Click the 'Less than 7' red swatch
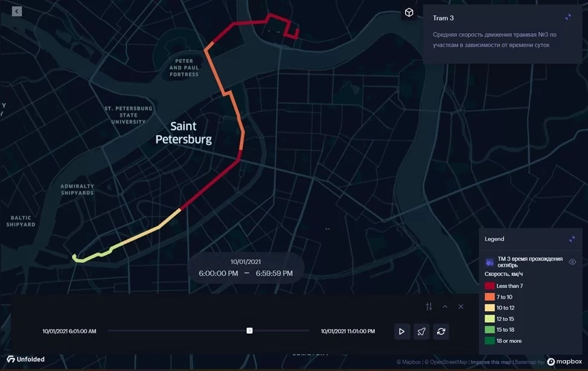This screenshot has width=588, height=371. (x=490, y=286)
